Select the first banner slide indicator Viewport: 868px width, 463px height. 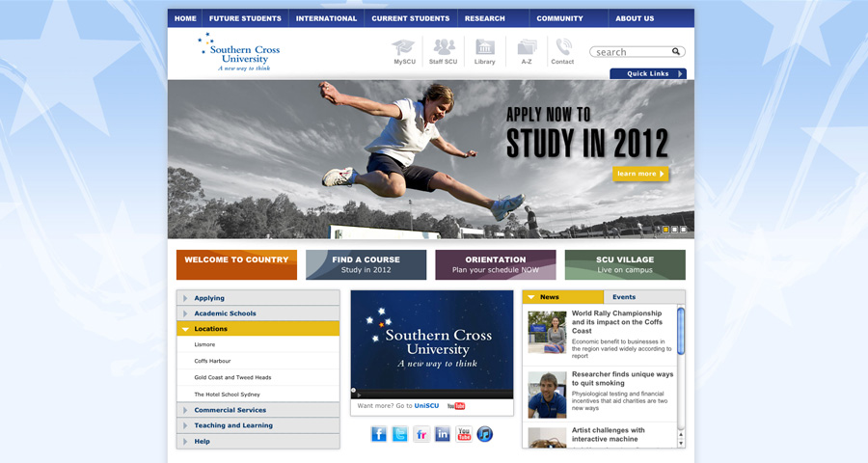[665, 230]
